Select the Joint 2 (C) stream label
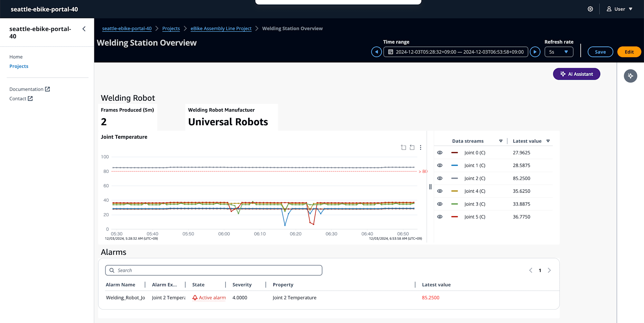Screen dimensions: 644x323 (475, 178)
